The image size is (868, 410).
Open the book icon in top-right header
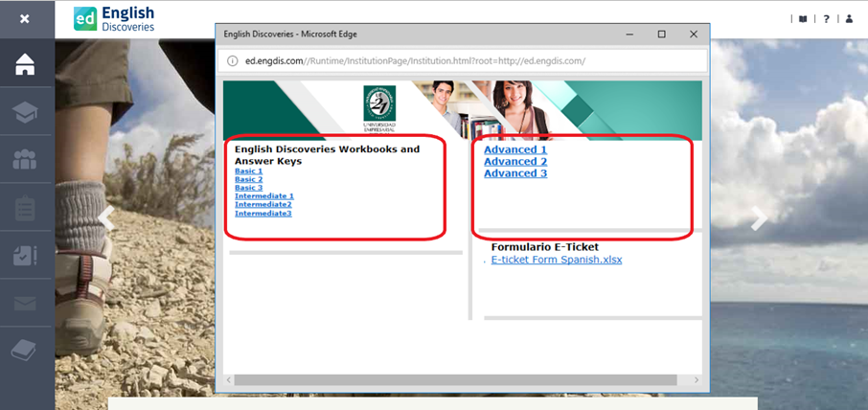[x=803, y=19]
